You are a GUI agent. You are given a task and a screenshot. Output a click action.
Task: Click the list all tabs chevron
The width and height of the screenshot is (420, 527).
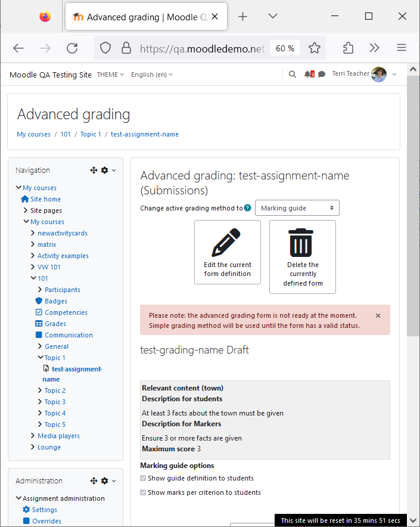[273, 16]
